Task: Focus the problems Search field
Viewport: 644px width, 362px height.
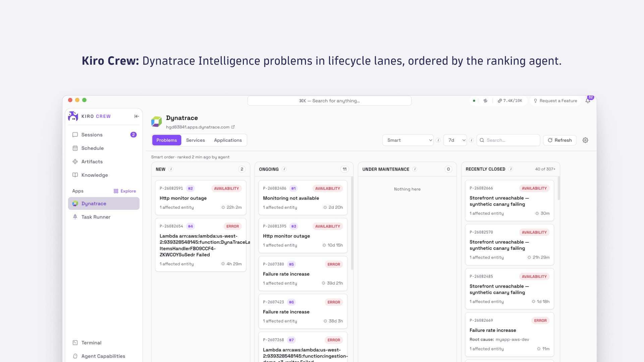Action: point(508,140)
